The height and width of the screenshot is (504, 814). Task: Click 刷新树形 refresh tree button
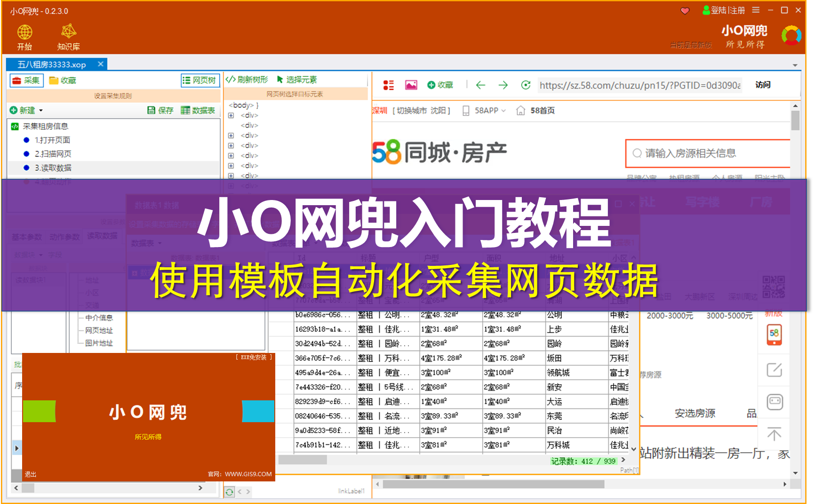point(247,80)
